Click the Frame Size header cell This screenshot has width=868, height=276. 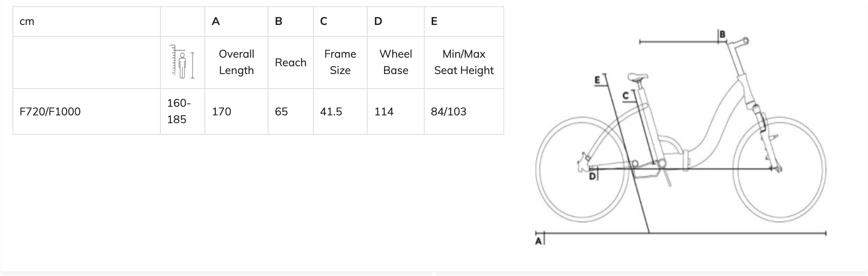340,62
